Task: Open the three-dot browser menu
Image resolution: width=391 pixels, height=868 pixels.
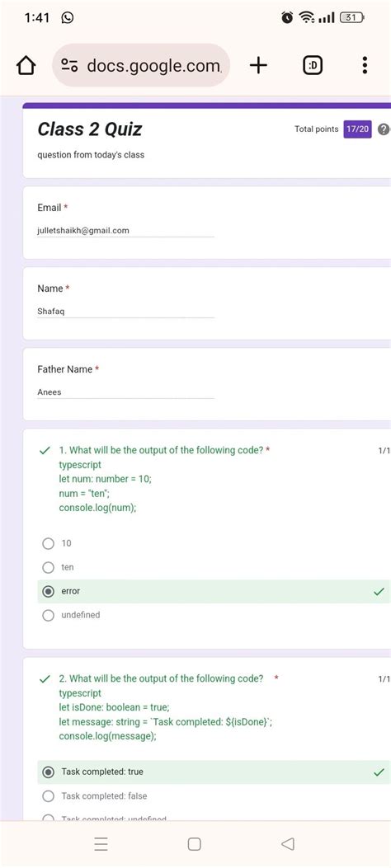Action: pyautogui.click(x=365, y=65)
